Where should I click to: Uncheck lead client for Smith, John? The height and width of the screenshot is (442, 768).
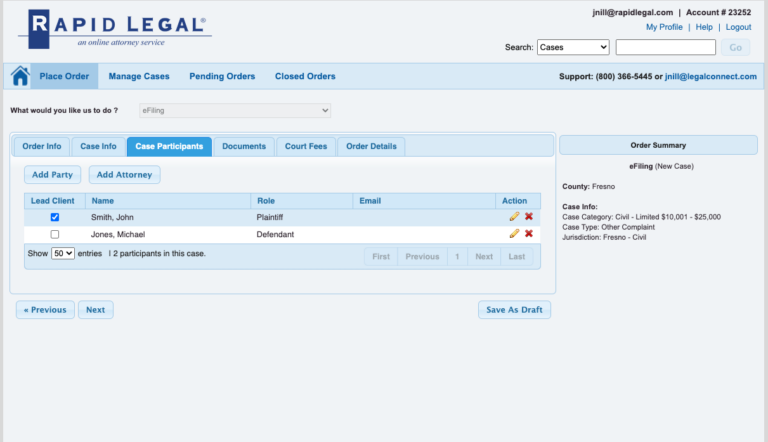pyautogui.click(x=55, y=217)
